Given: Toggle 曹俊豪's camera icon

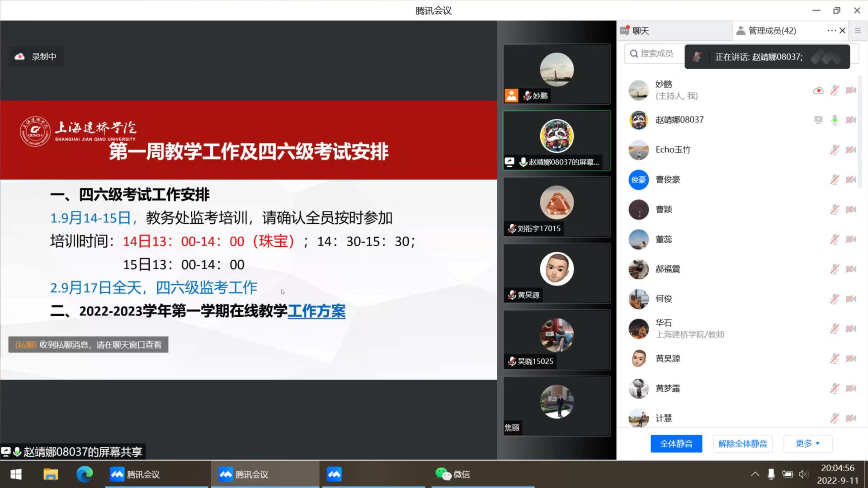Looking at the screenshot, I should pos(851,179).
